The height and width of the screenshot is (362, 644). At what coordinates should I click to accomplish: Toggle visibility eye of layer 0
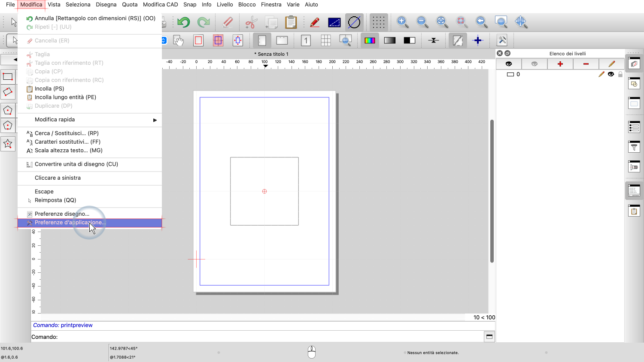611,74
